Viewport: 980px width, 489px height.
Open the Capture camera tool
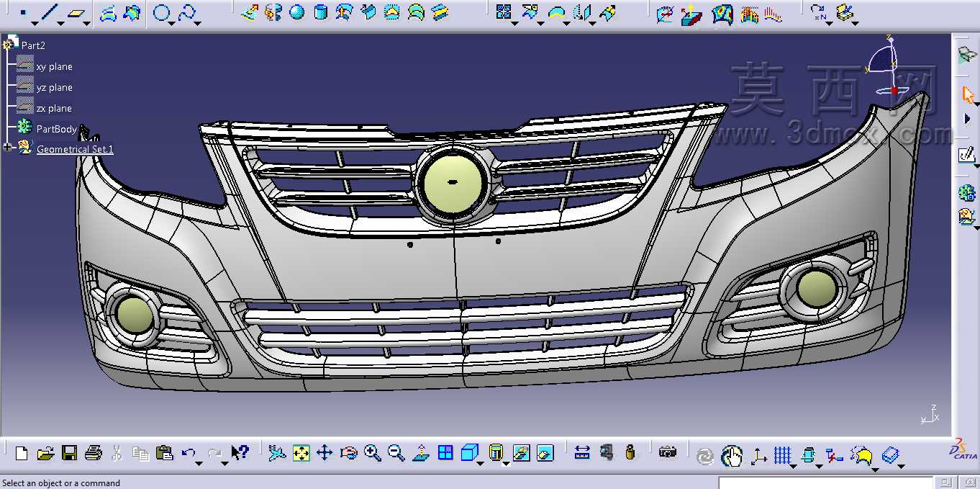[x=668, y=453]
